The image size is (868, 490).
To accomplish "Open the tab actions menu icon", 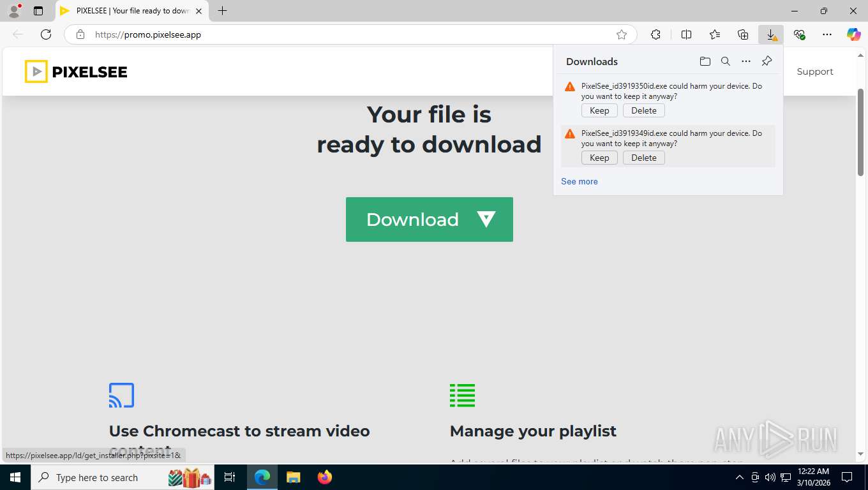I will coord(38,11).
